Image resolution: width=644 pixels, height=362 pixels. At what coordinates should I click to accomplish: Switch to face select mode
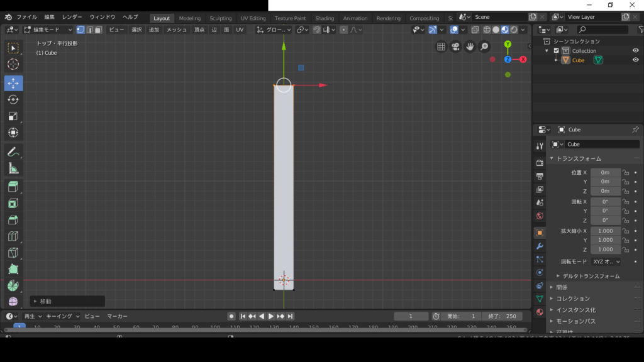[x=98, y=30]
